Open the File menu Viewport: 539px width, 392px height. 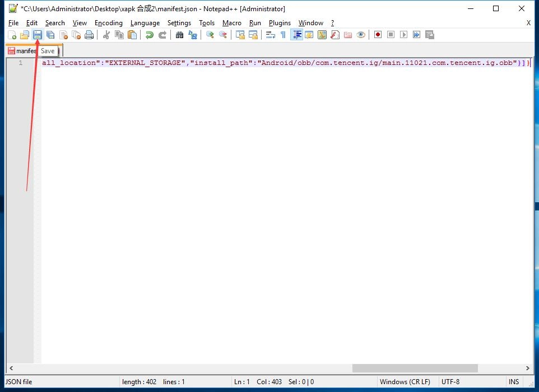[x=13, y=23]
